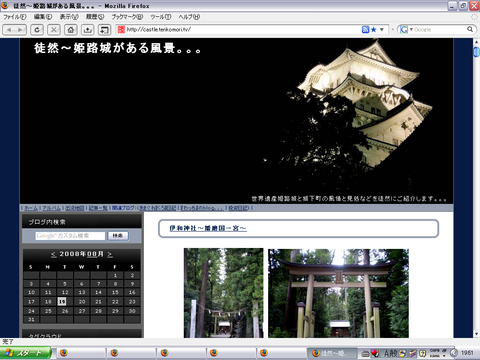This screenshot has width=480, height=360.
Task: Open the ブックマーク (Bookmarks) menu
Action: pyautogui.click(x=127, y=17)
